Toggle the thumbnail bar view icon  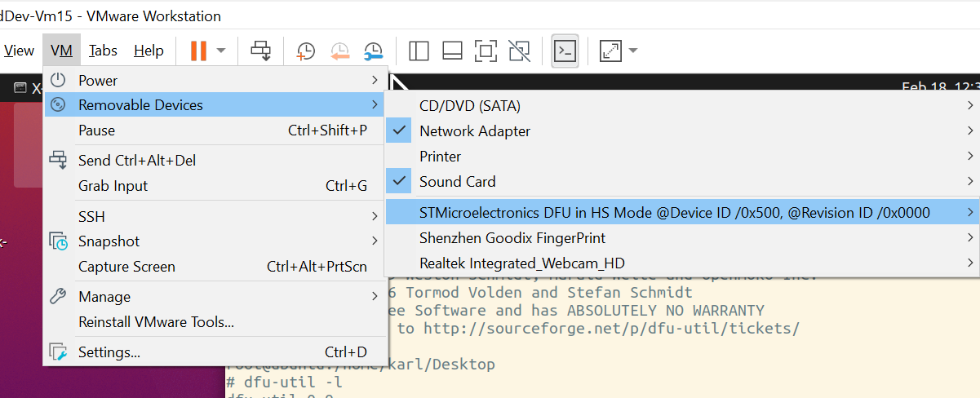(x=453, y=51)
